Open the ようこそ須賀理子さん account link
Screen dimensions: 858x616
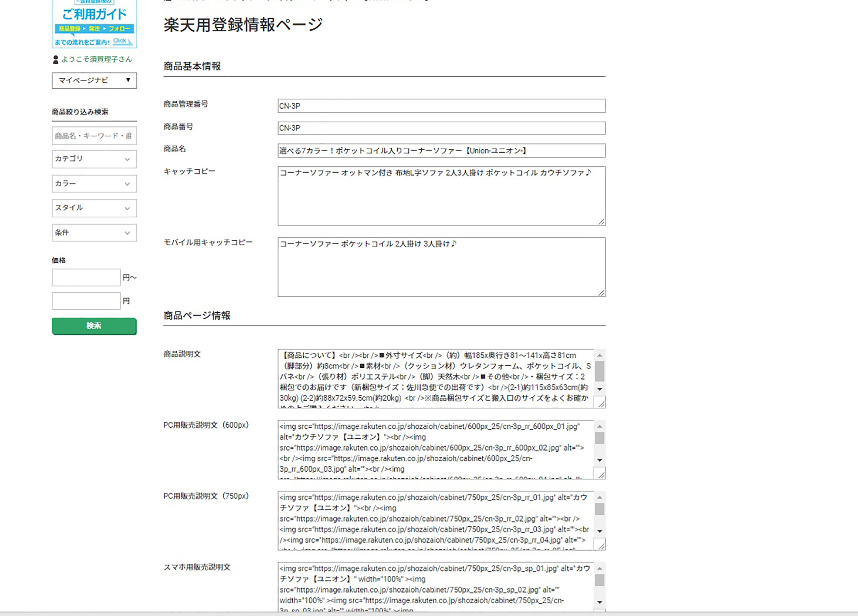[x=96, y=59]
